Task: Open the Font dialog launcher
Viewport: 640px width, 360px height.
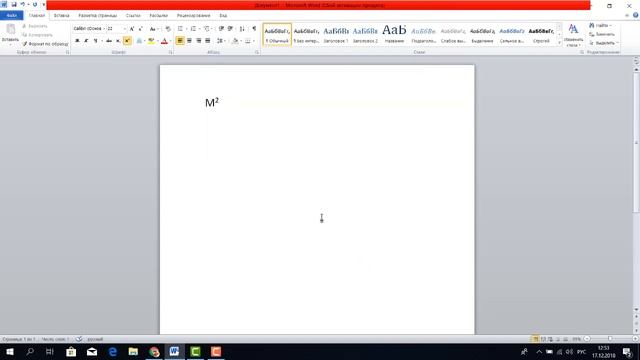Action: click(x=171, y=52)
